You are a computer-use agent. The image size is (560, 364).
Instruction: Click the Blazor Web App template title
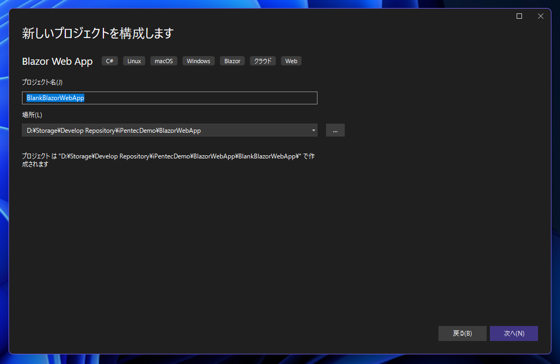pyautogui.click(x=57, y=61)
